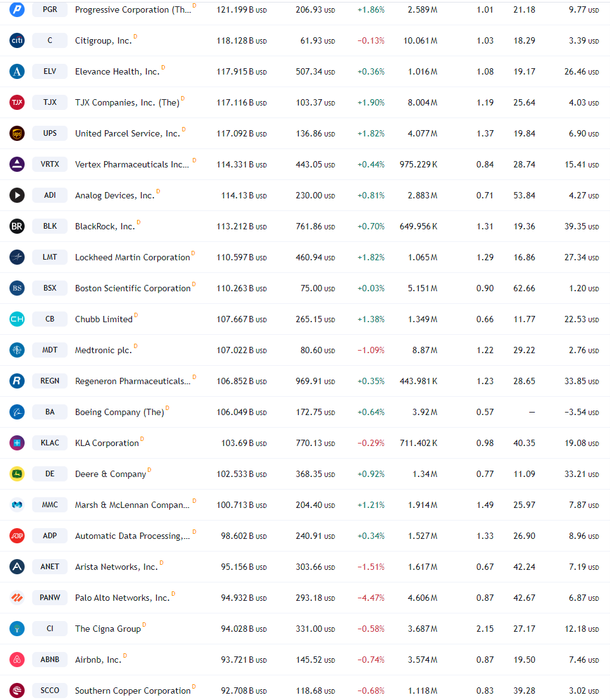Click EPS -3.54 USD for Boeing
Screen dimensions: 610x700
pos(582,412)
